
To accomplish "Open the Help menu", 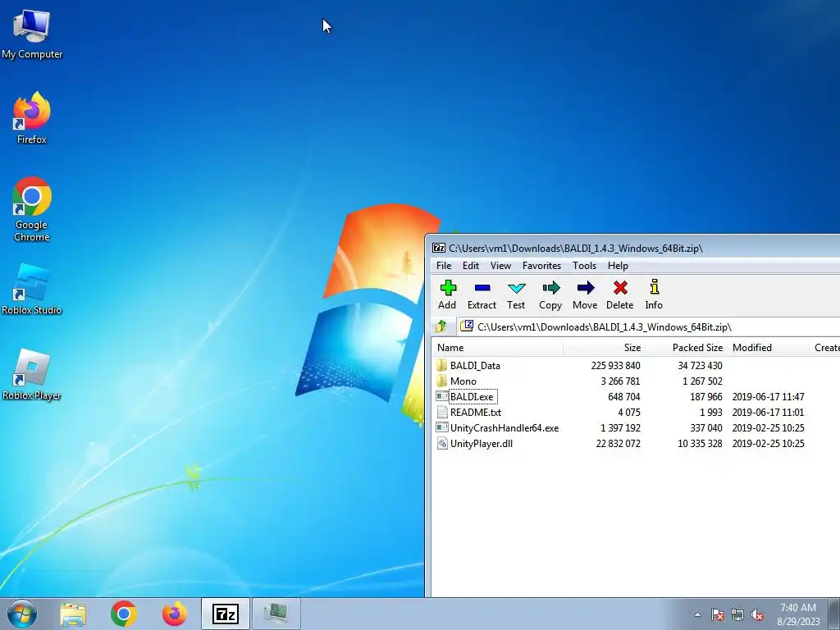I will click(x=618, y=266).
